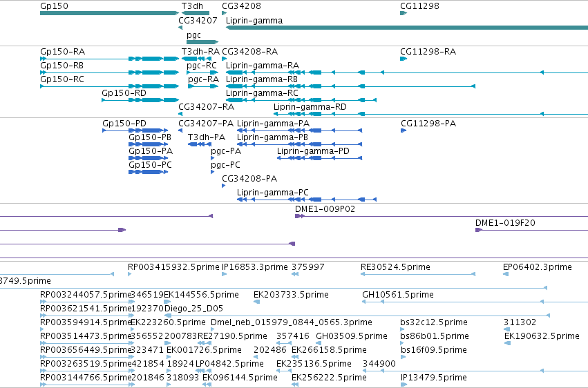The height and width of the screenshot is (388, 588).
Task: Click the pgc-RC transcript
Action: tap(202, 72)
